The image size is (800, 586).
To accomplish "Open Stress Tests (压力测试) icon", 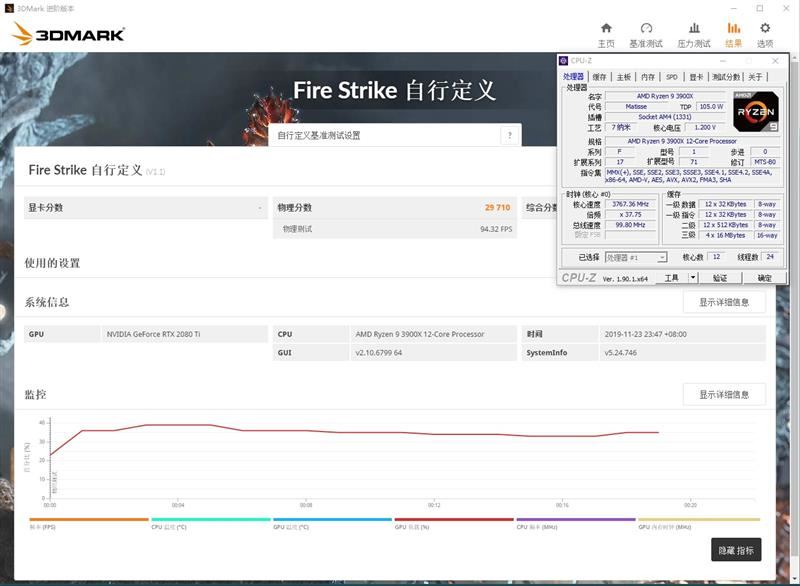I will tap(694, 28).
